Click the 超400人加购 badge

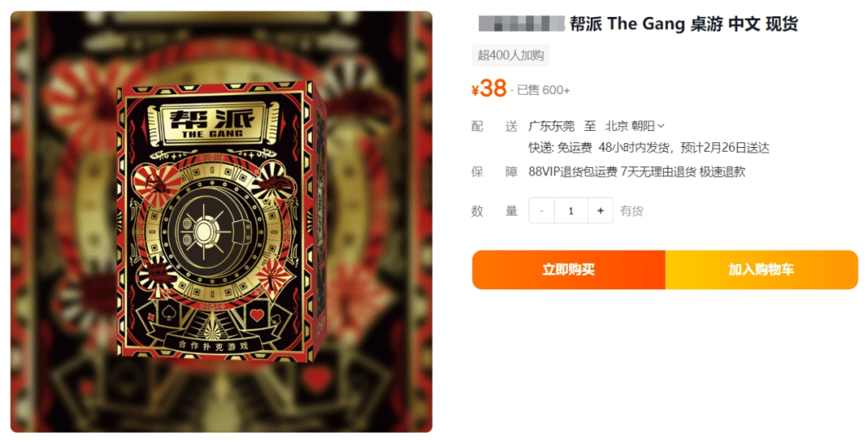click(510, 55)
